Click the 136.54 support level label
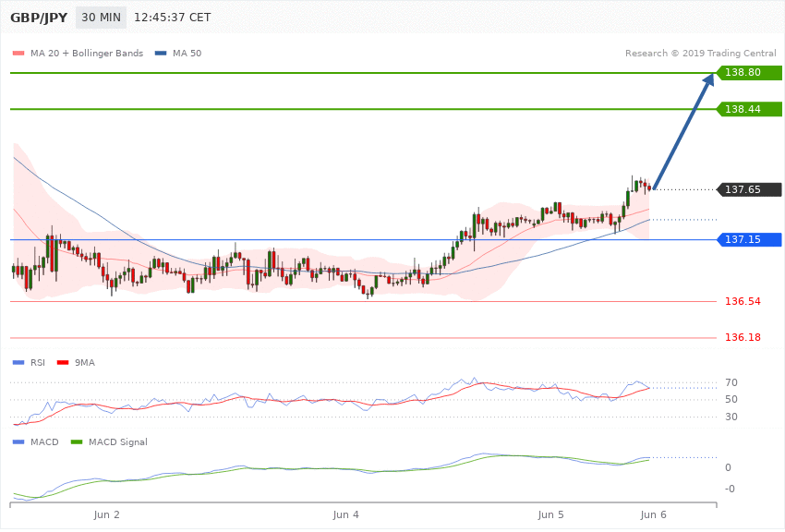Image resolution: width=785 pixels, height=532 pixels. coord(743,301)
